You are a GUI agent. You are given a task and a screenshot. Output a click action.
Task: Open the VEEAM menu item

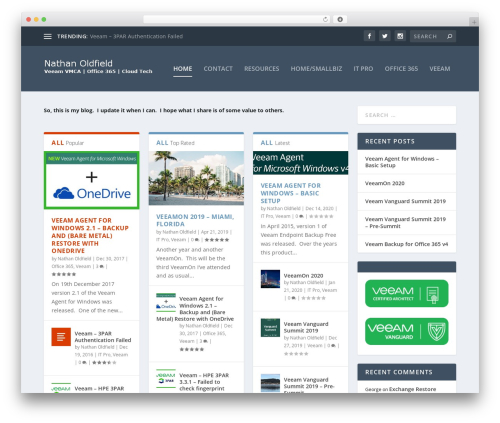(440, 69)
